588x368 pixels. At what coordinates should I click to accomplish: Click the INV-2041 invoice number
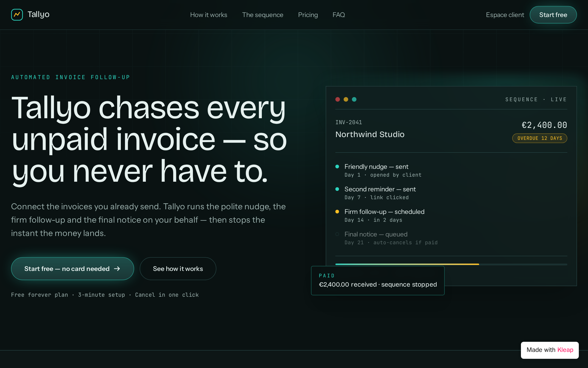coord(349,122)
